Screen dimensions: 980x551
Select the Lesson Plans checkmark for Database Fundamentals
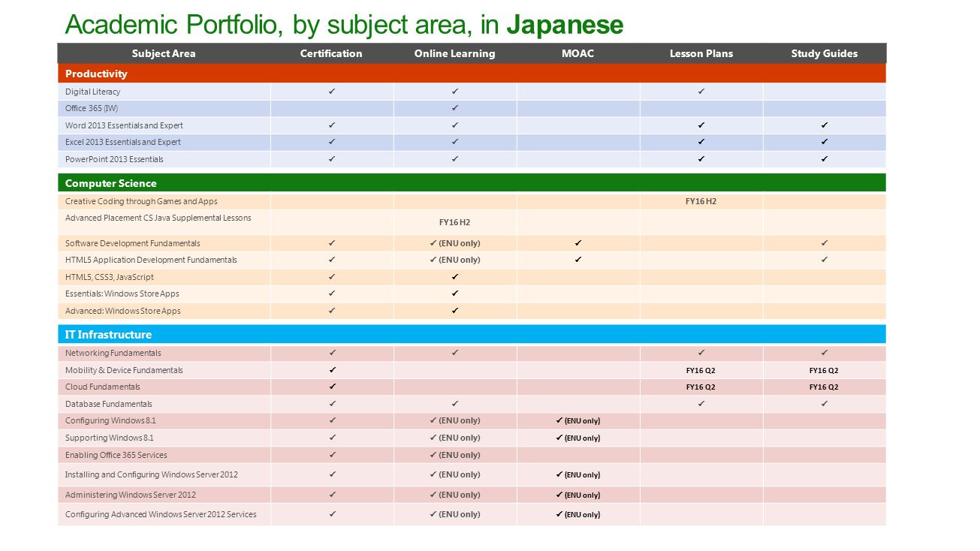click(701, 404)
